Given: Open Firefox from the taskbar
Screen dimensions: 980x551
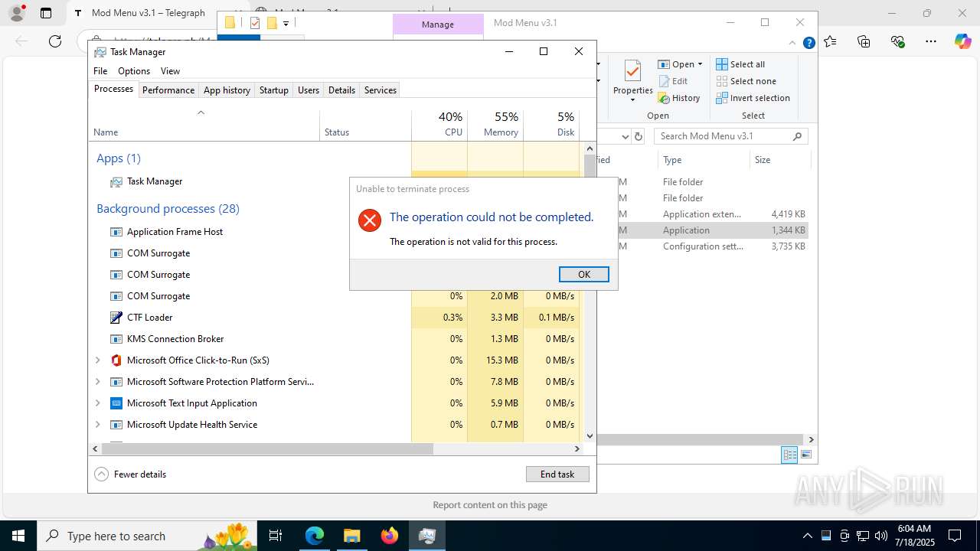Looking at the screenshot, I should click(390, 536).
